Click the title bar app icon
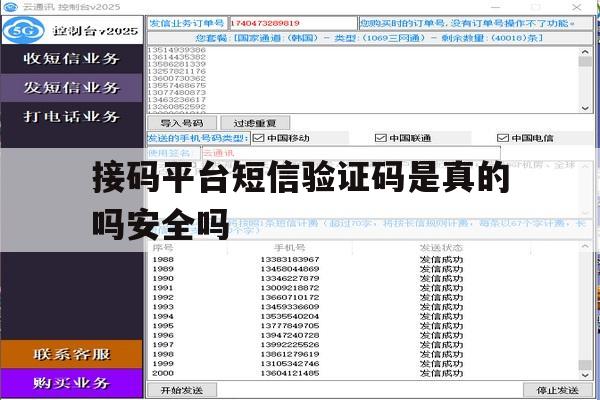The height and width of the screenshot is (400, 600). pyautogui.click(x=10, y=7)
